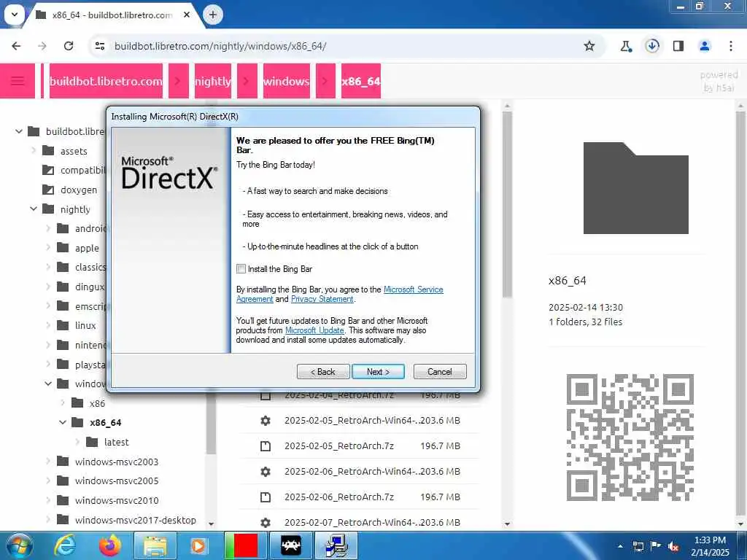
Task: Go to nightly breadcrumb
Action: [x=212, y=81]
